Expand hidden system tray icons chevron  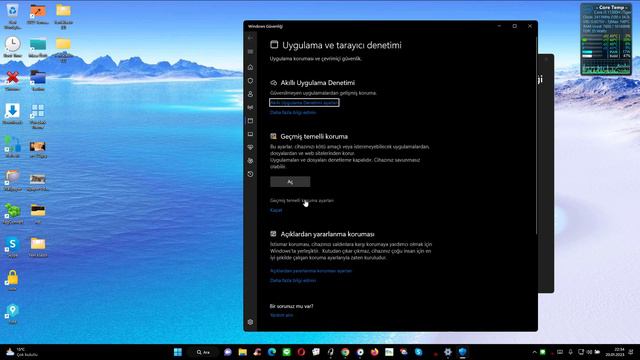point(534,352)
